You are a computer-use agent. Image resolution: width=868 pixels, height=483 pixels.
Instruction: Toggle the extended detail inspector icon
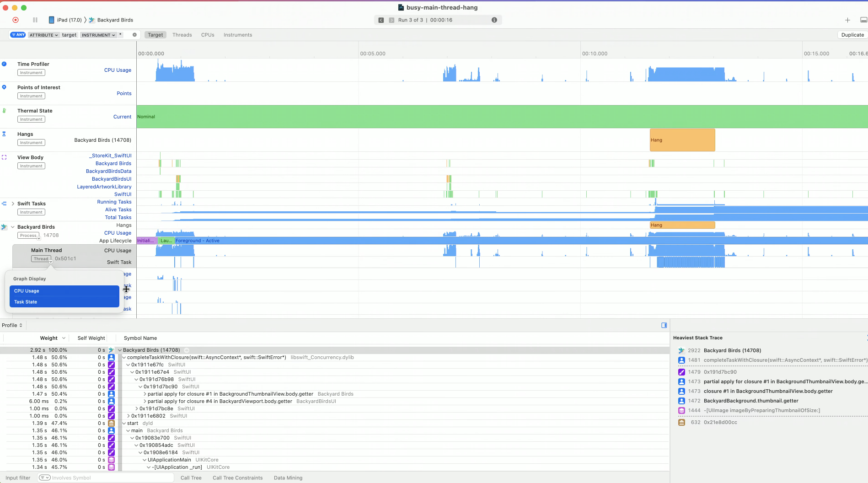(x=664, y=325)
